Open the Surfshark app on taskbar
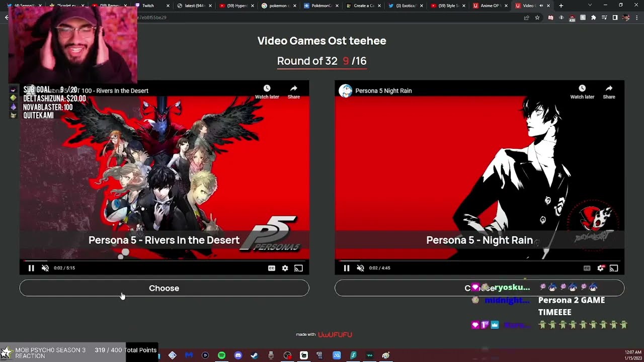The height and width of the screenshot is (362, 644). pos(353,355)
